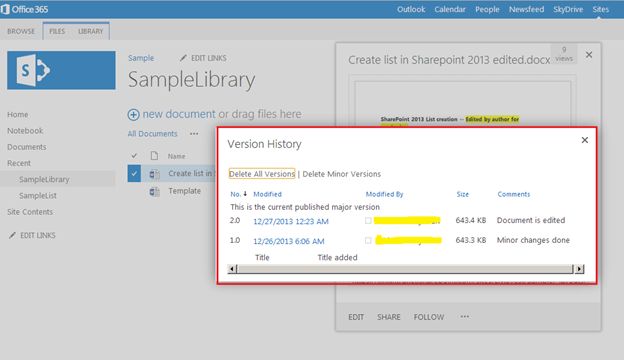Open the ellipsis menu beside All Documents

(194, 134)
